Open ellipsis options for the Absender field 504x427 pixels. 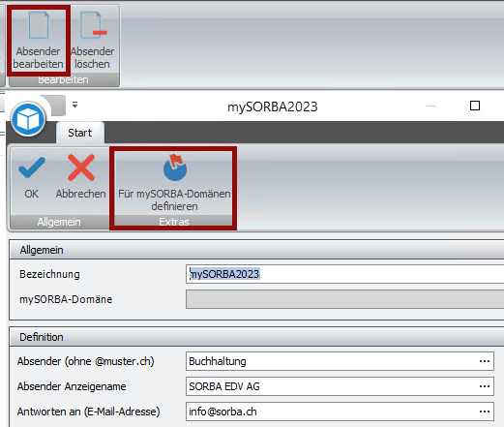[485, 361]
